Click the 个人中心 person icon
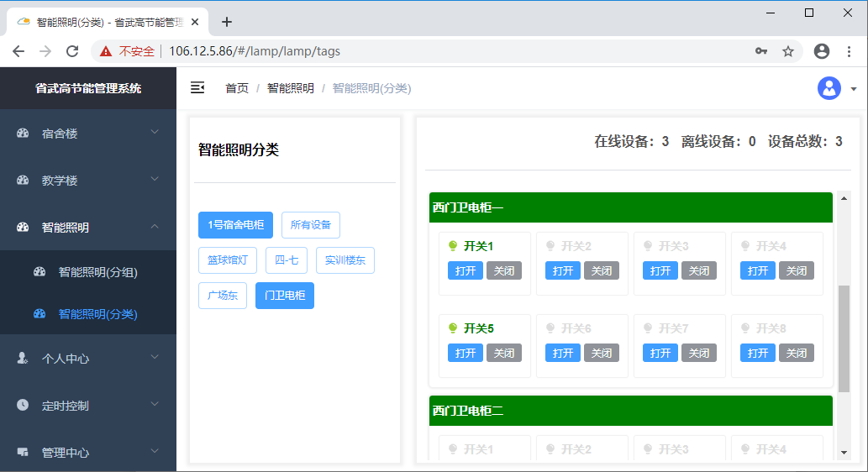The width and height of the screenshot is (868, 472). pos(23,358)
